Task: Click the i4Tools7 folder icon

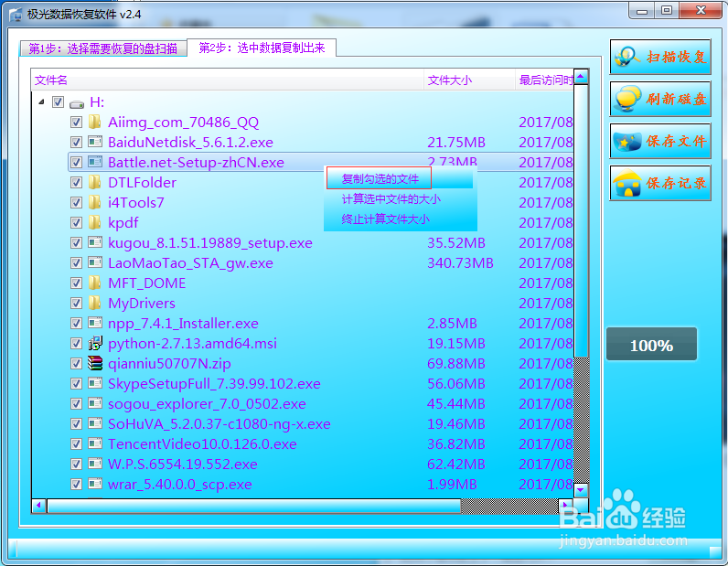Action: point(95,202)
